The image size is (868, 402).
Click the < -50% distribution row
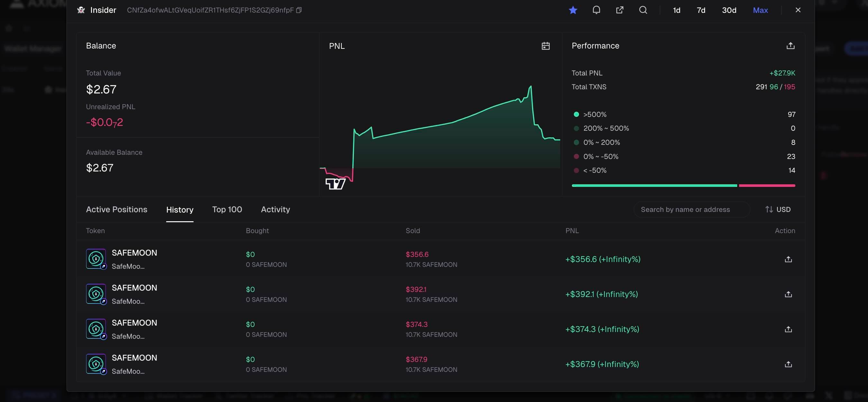coord(684,170)
